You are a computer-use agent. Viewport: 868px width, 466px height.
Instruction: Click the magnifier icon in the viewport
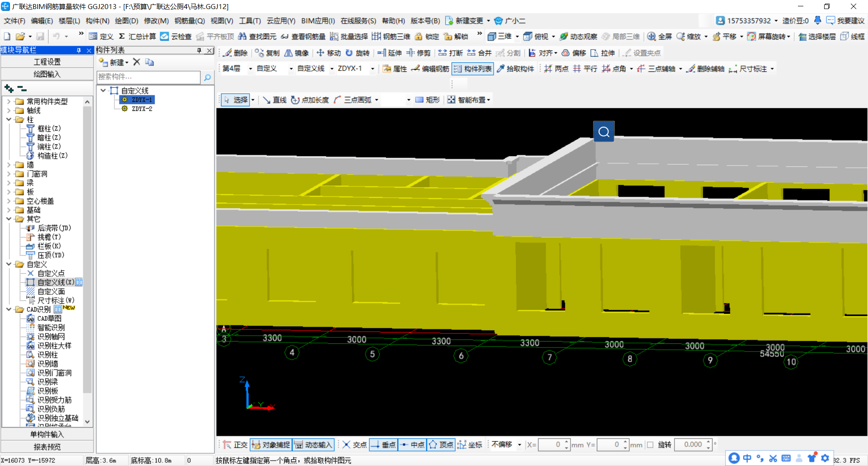tap(604, 132)
